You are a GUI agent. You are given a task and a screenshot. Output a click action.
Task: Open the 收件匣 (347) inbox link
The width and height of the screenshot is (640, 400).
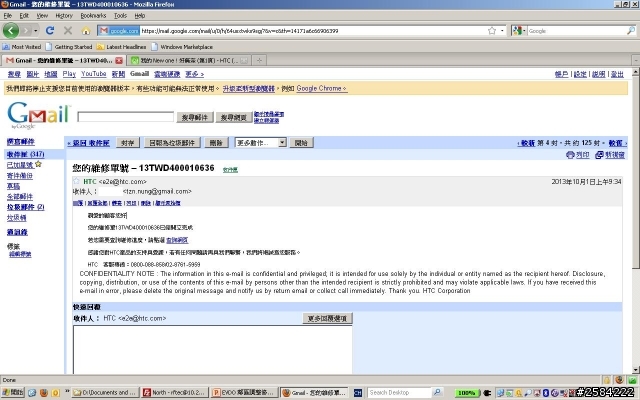coord(25,154)
